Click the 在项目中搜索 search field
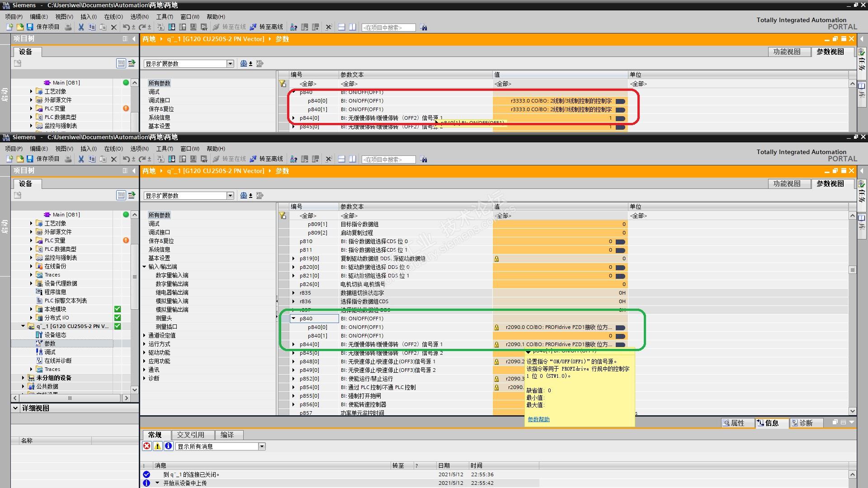 point(388,160)
